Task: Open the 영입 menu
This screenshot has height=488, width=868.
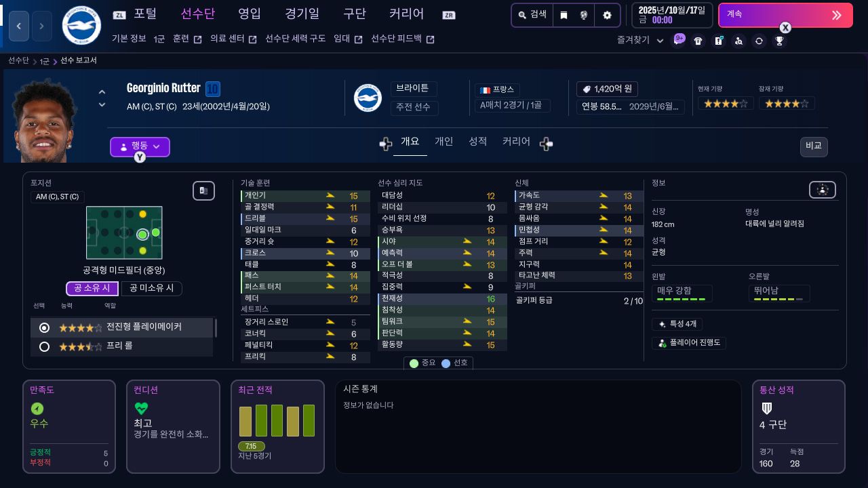Action: [x=250, y=14]
